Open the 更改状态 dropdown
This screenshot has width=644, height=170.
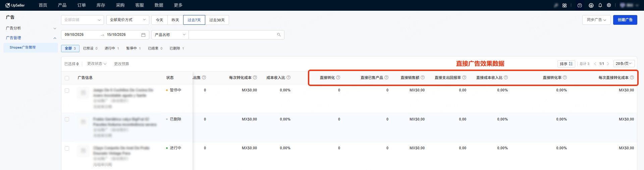97,64
